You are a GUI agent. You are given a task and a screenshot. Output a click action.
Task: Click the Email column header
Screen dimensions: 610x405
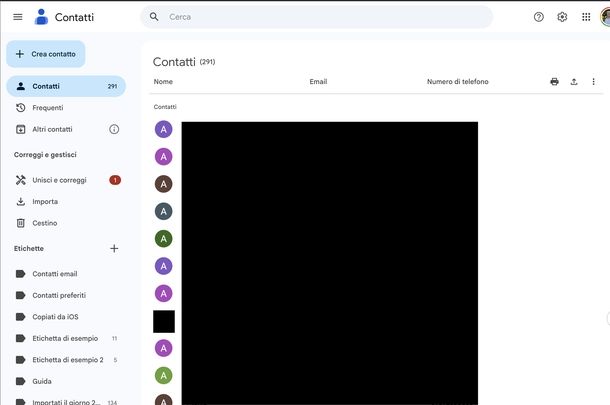[x=318, y=82]
